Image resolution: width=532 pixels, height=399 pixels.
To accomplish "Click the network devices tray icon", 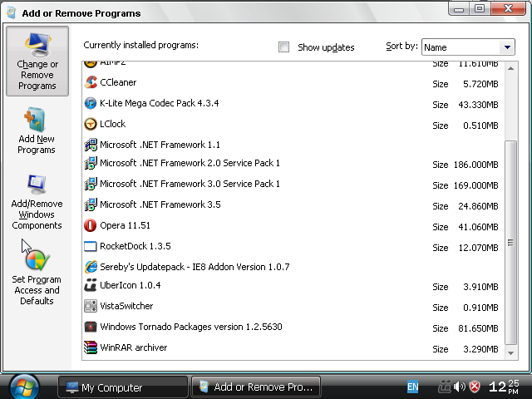I will pos(446,387).
